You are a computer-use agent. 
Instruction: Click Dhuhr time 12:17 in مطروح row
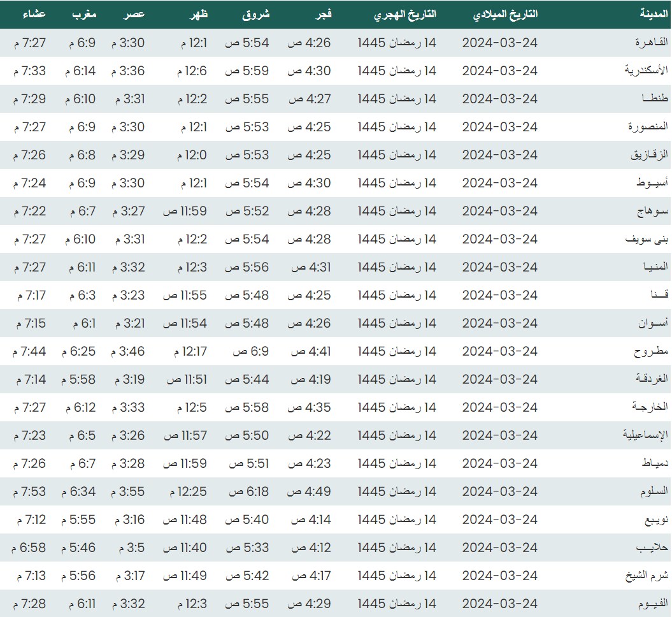[x=190, y=351]
